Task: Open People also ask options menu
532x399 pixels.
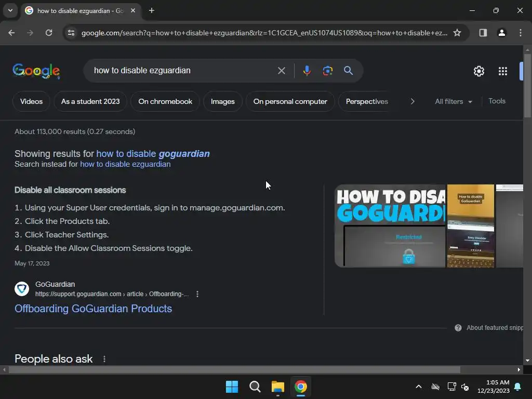Action: coord(104,359)
